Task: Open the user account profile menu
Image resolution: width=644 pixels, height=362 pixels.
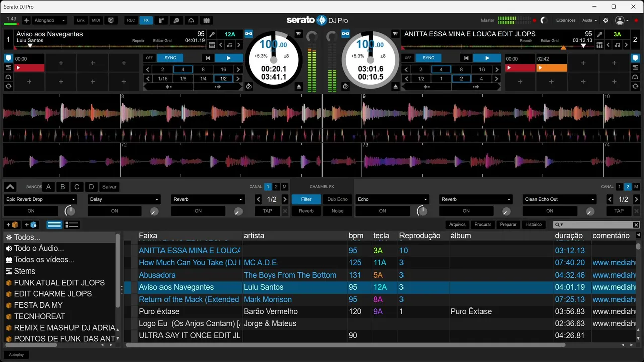Action: (x=622, y=20)
